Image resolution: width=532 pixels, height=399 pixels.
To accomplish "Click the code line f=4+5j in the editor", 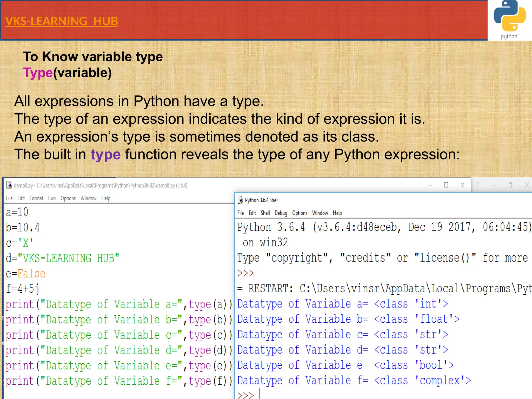I will tap(23, 289).
